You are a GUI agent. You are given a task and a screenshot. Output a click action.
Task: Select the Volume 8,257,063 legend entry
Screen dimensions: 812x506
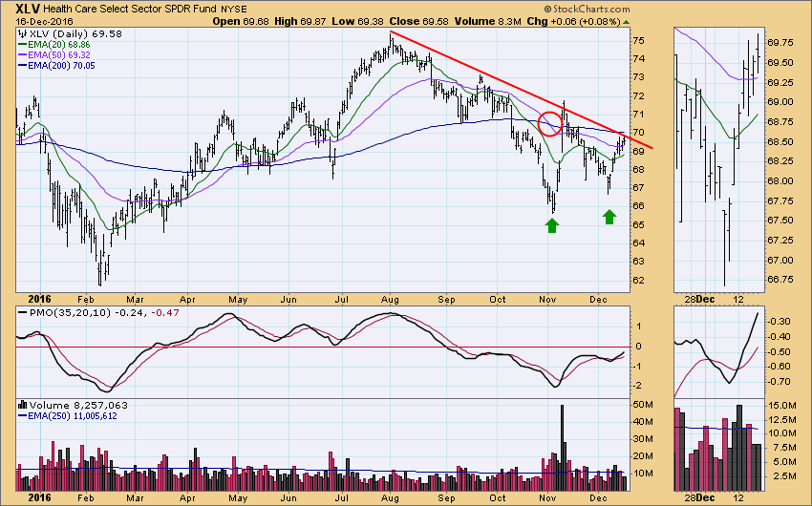[78, 405]
